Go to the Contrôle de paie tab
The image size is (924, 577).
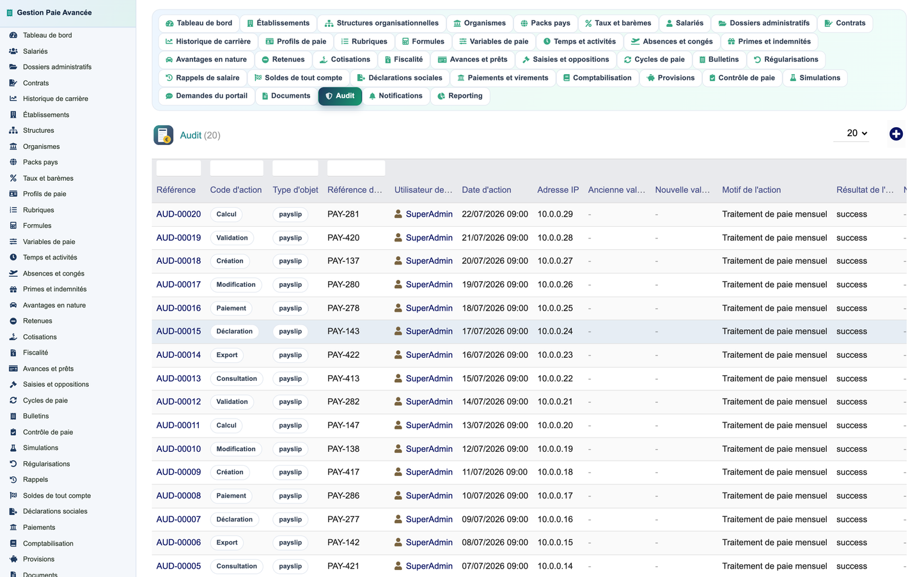point(742,78)
